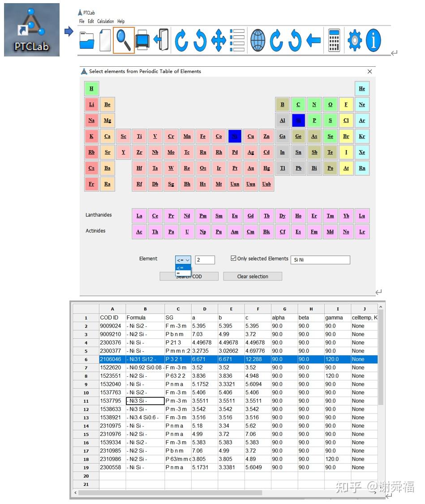Click COD ID 2300558 cell
The width and height of the screenshot is (425, 504).
112,467
